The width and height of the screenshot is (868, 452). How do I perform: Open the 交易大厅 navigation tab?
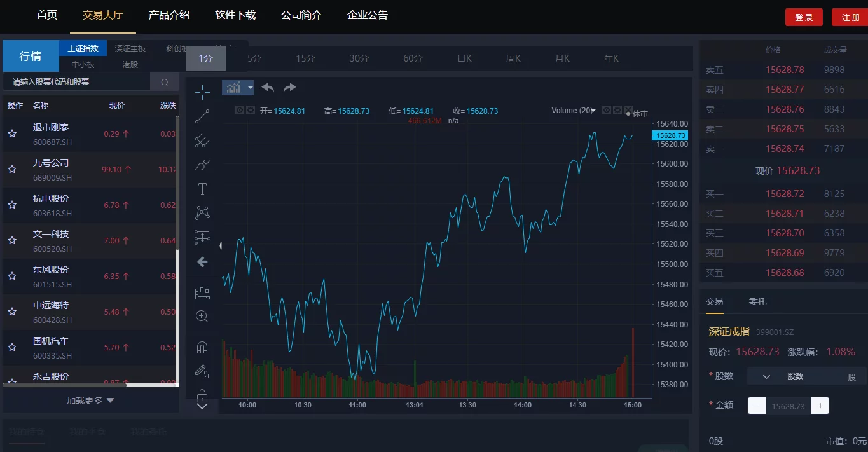[103, 15]
